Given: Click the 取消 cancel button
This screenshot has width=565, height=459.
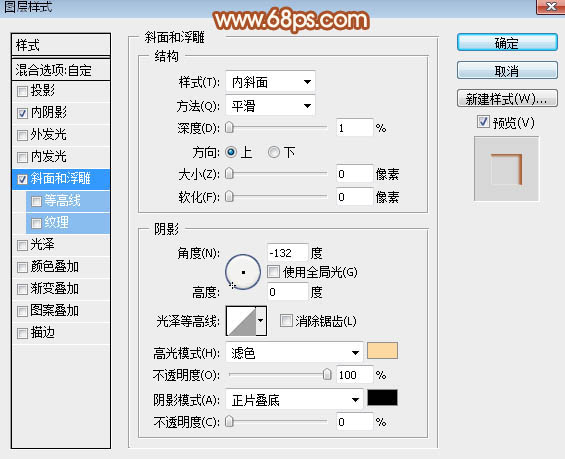Looking at the screenshot, I should (507, 70).
